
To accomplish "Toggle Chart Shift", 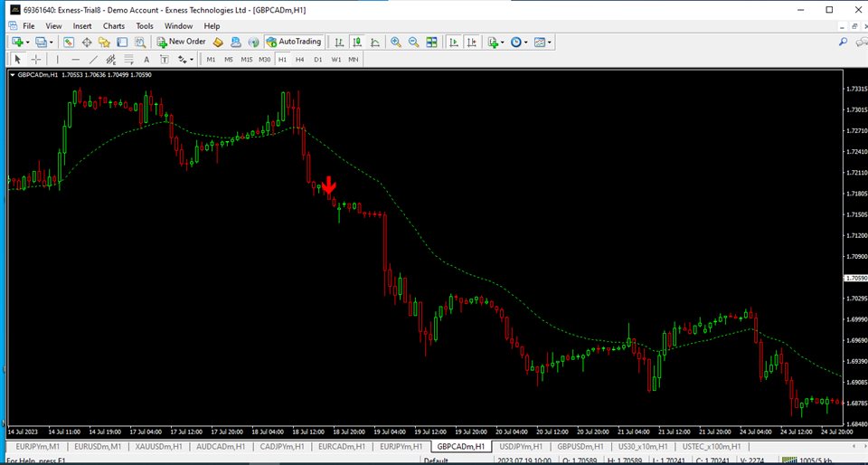I will (x=472, y=43).
